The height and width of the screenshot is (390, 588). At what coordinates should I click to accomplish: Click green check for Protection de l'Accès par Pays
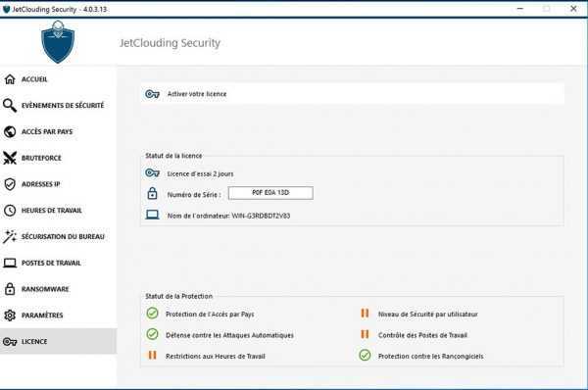point(152,313)
